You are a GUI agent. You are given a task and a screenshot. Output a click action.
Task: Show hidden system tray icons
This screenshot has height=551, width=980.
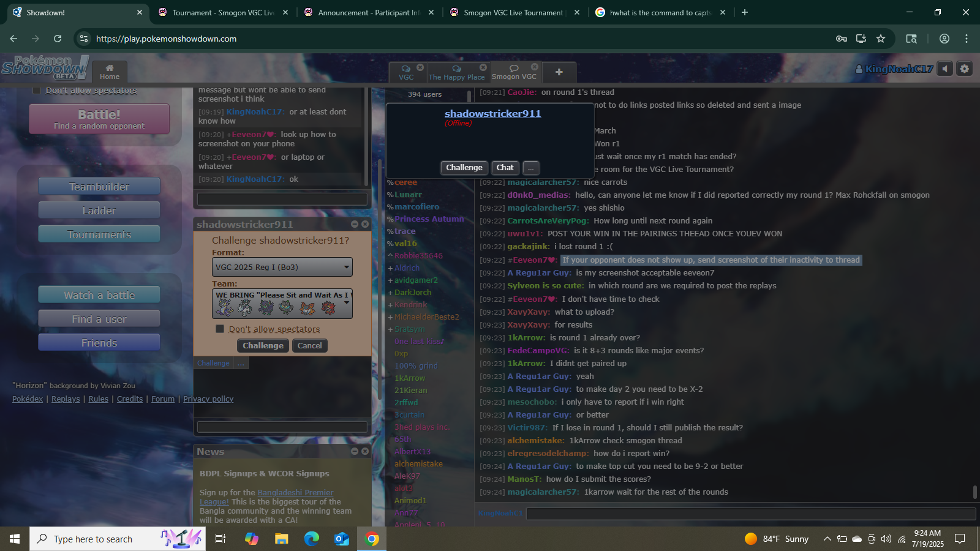(x=827, y=539)
